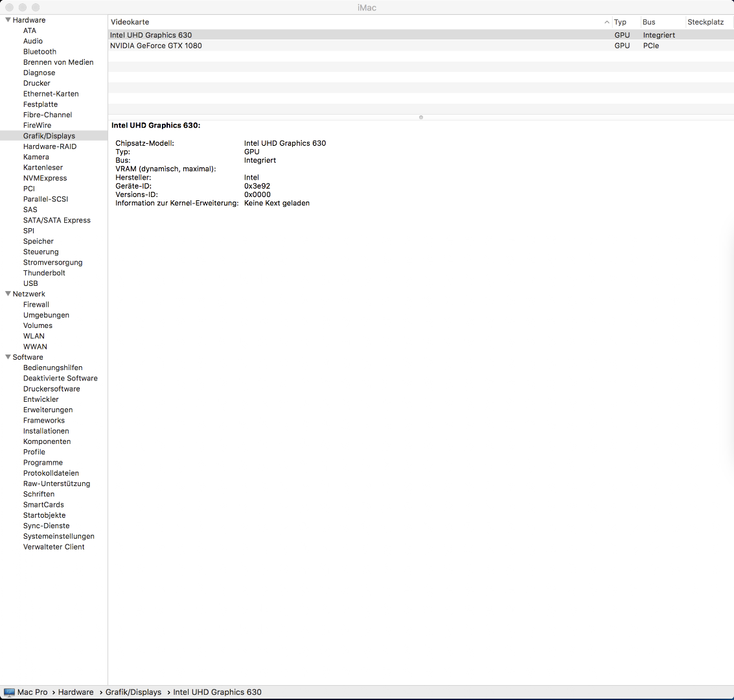This screenshot has height=700, width=734.
Task: Show Kamera information
Action: coord(36,157)
